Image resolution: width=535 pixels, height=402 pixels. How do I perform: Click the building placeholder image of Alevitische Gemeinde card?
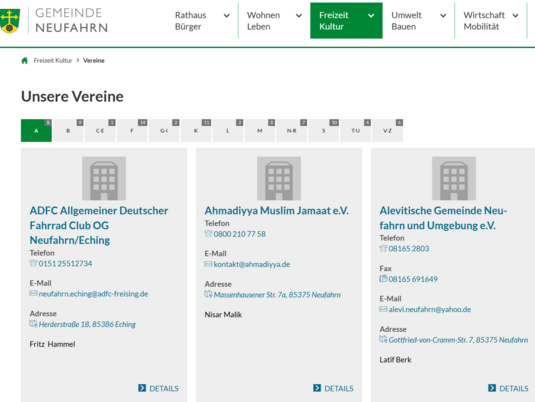pos(454,178)
